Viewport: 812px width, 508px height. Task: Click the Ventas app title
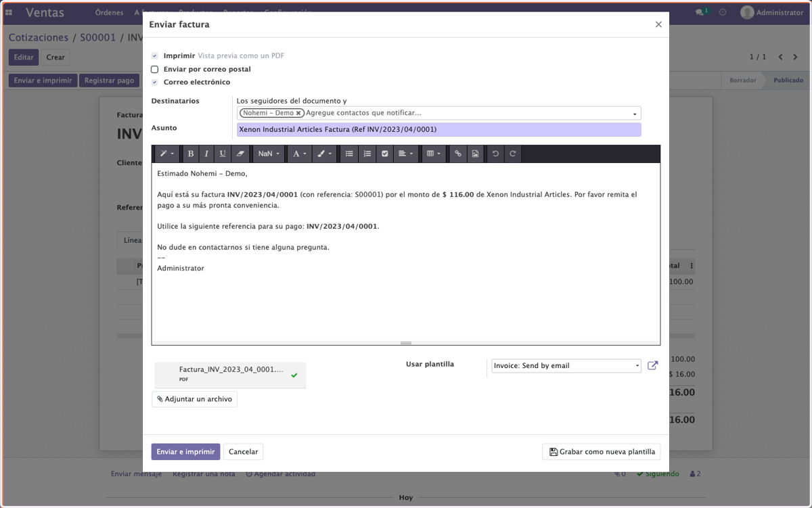coord(45,13)
